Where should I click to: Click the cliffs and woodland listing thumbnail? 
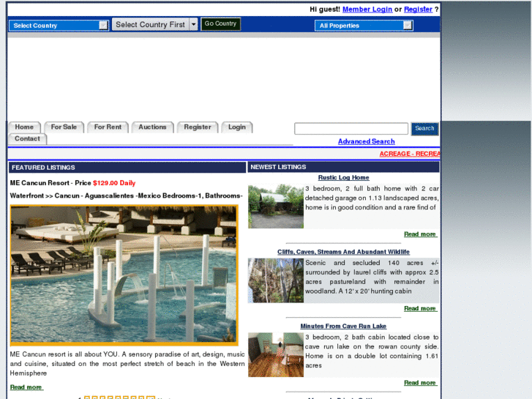276,280
